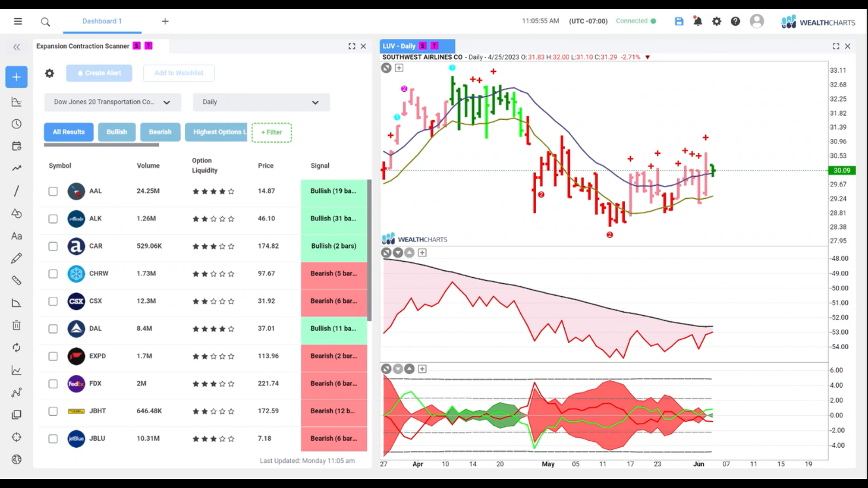This screenshot has width=868, height=488.
Task: Select the trend line zigzag tool
Action: [16, 168]
